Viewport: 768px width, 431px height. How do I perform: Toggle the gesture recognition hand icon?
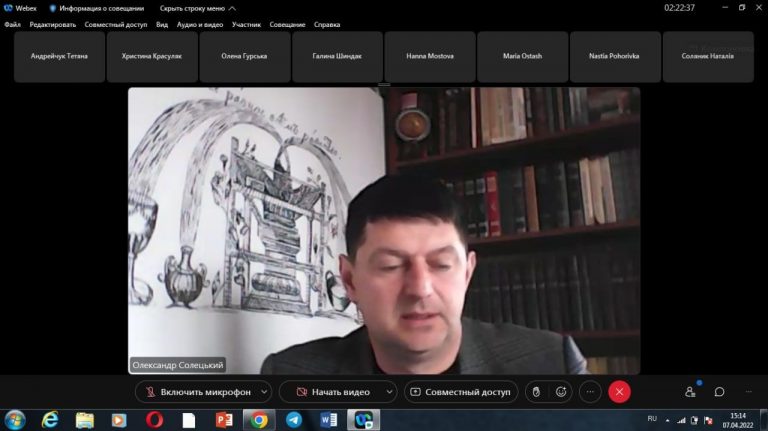click(x=536, y=392)
